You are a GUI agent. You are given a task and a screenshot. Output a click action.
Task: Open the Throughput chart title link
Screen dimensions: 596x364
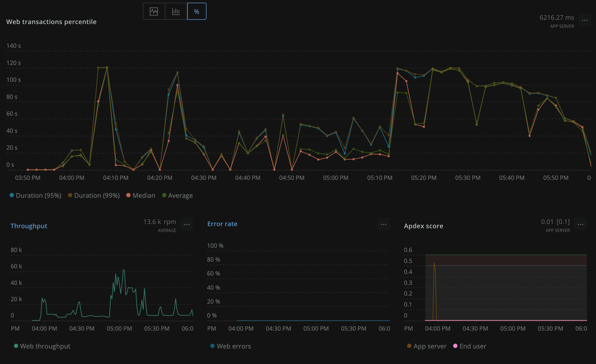point(29,226)
